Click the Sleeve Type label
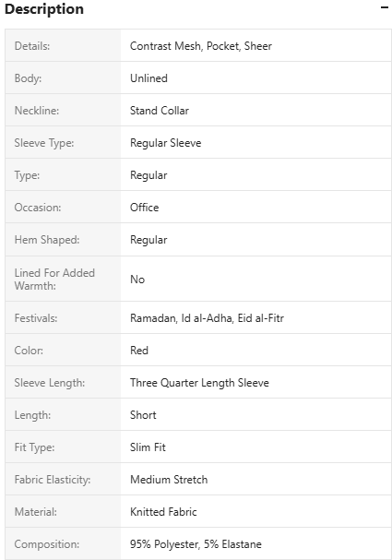Image resolution: width=392 pixels, height=560 pixels. pos(44,143)
